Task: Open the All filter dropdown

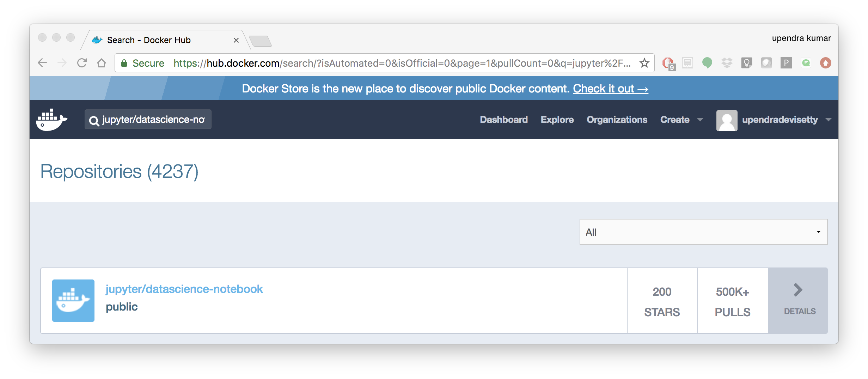Action: [x=703, y=232]
